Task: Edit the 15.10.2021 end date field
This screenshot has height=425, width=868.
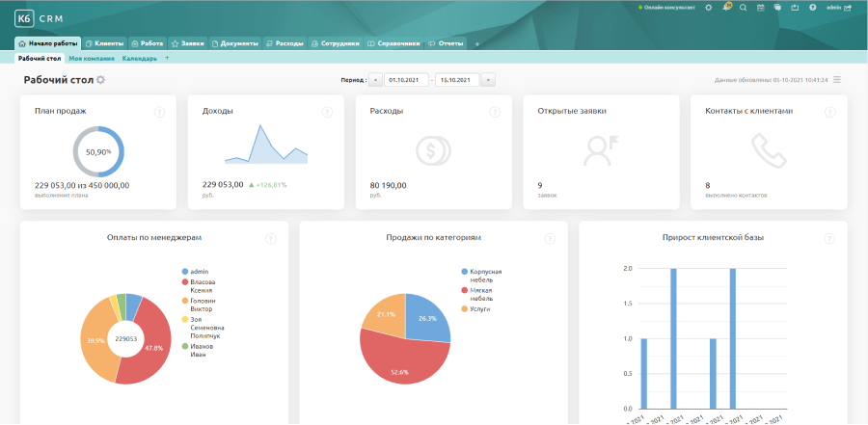Action: click(457, 80)
